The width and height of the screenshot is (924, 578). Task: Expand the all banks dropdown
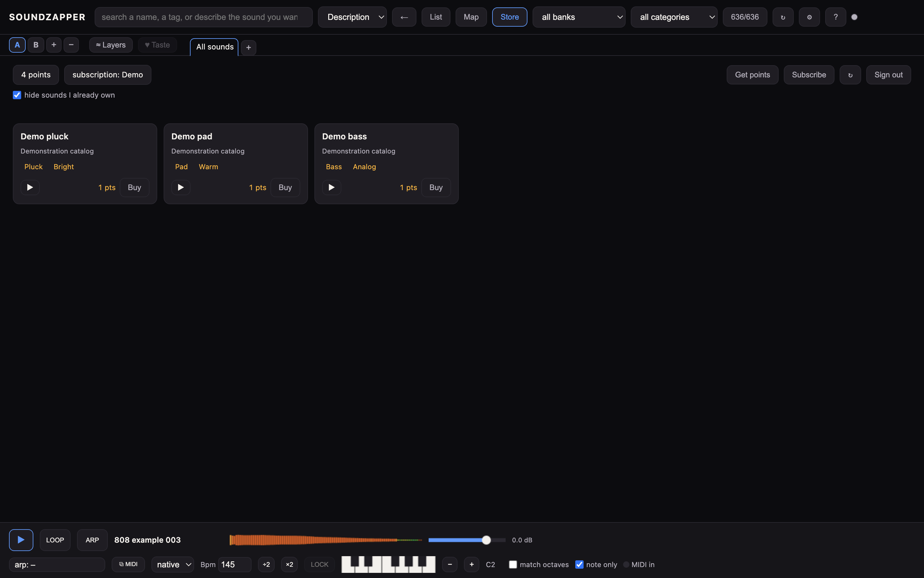pyautogui.click(x=579, y=17)
